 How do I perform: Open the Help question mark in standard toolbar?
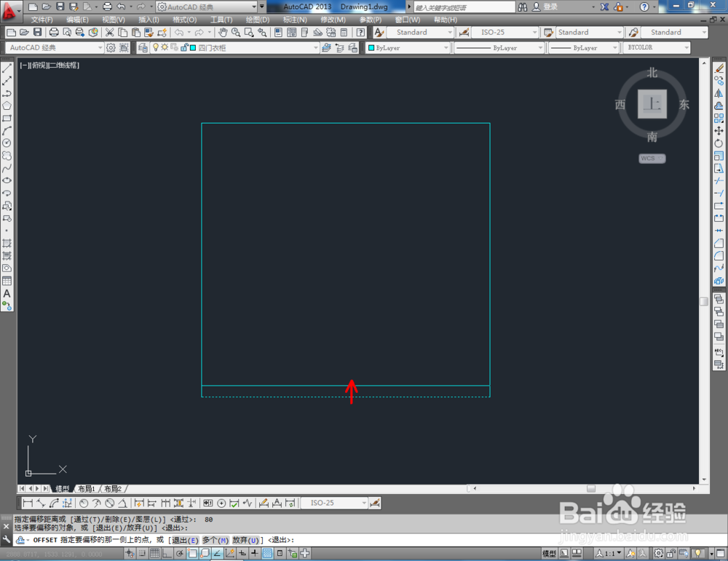pos(361,33)
